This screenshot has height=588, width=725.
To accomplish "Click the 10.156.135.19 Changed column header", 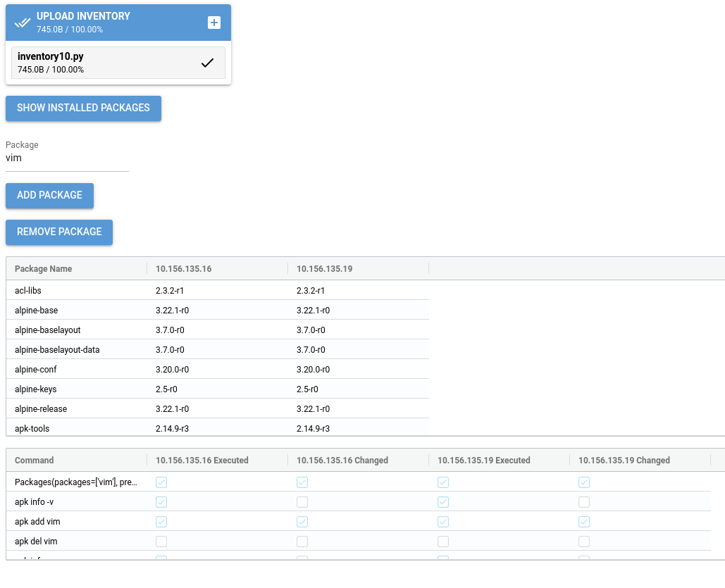I will coord(624,461).
